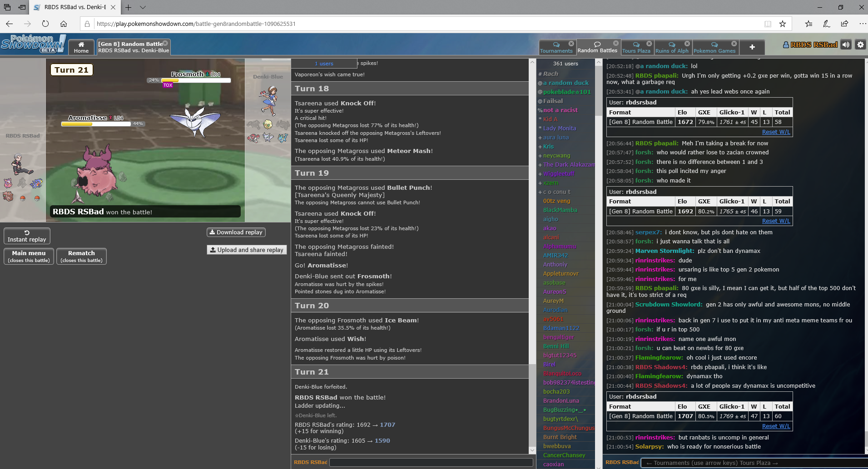Open the add notes pen icon

click(826, 24)
